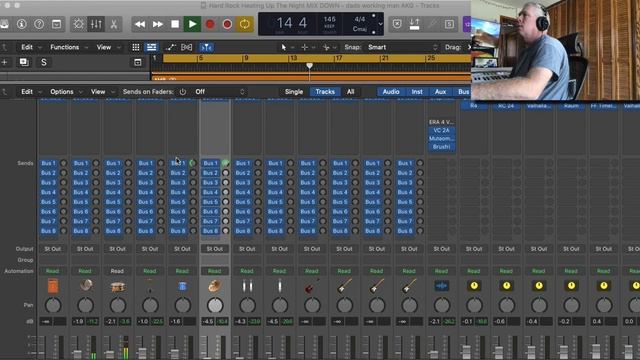640x360 pixels.
Task: Click the Duplicate Track icon
Action: (x=24, y=62)
